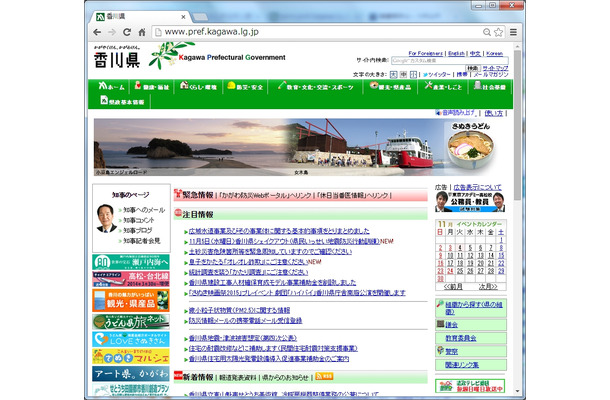Click the governor's portrait photo
This screenshot has width=610, height=400.
tap(106, 218)
